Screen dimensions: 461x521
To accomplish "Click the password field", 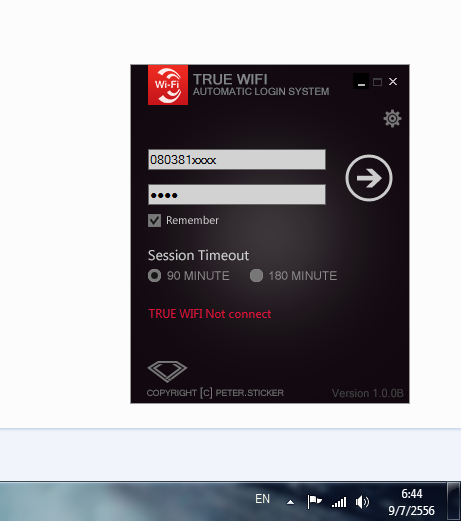I will click(x=237, y=194).
